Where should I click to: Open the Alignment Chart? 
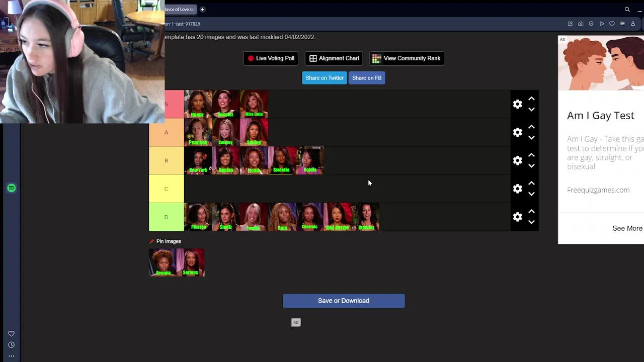pyautogui.click(x=334, y=58)
